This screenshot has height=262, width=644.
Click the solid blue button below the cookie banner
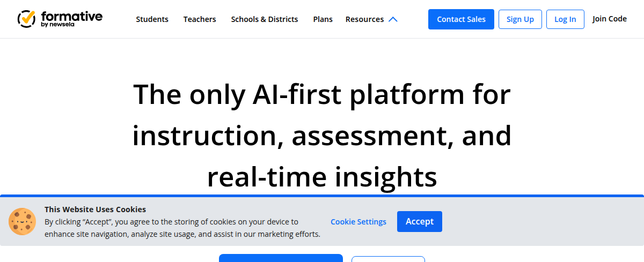(x=281, y=258)
